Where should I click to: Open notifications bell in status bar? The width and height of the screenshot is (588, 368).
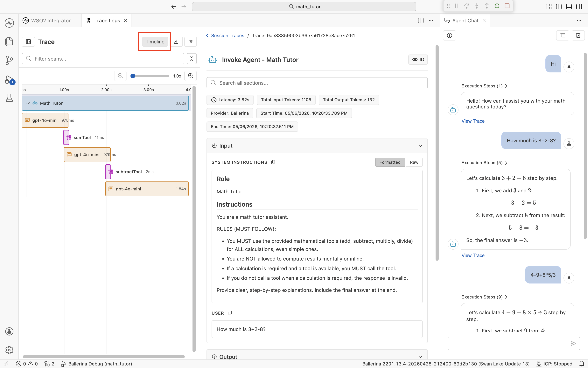pyautogui.click(x=582, y=364)
